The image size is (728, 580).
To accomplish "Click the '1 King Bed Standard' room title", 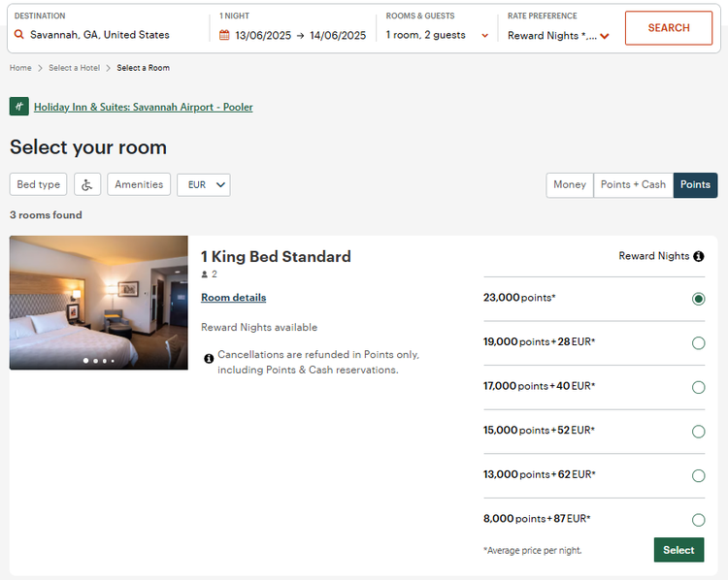I will (x=276, y=257).
